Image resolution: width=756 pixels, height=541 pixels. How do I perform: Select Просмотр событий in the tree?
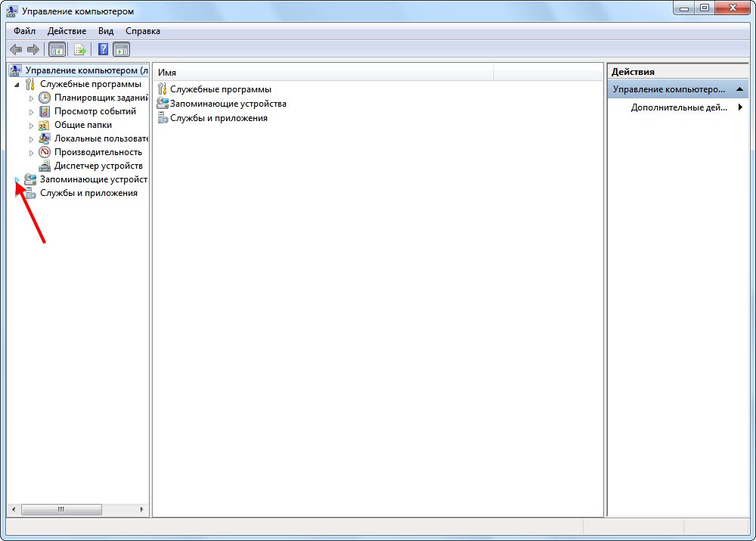[95, 111]
